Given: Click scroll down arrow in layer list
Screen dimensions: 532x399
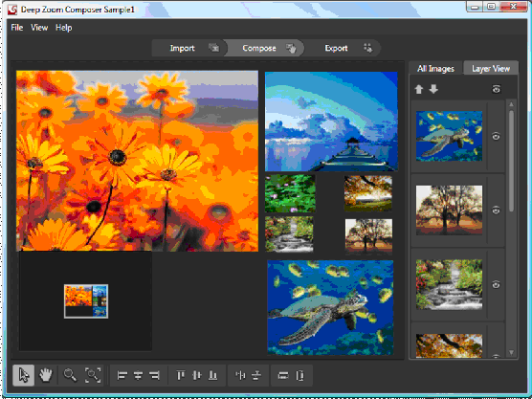Looking at the screenshot, I should pos(511,353).
